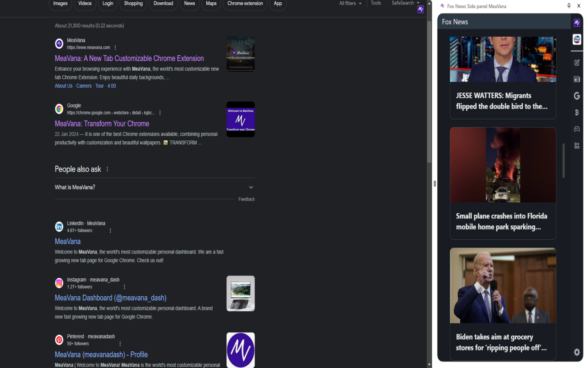This screenshot has width=588, height=368.
Task: Open the SafeSearch dropdown
Action: [406, 3]
